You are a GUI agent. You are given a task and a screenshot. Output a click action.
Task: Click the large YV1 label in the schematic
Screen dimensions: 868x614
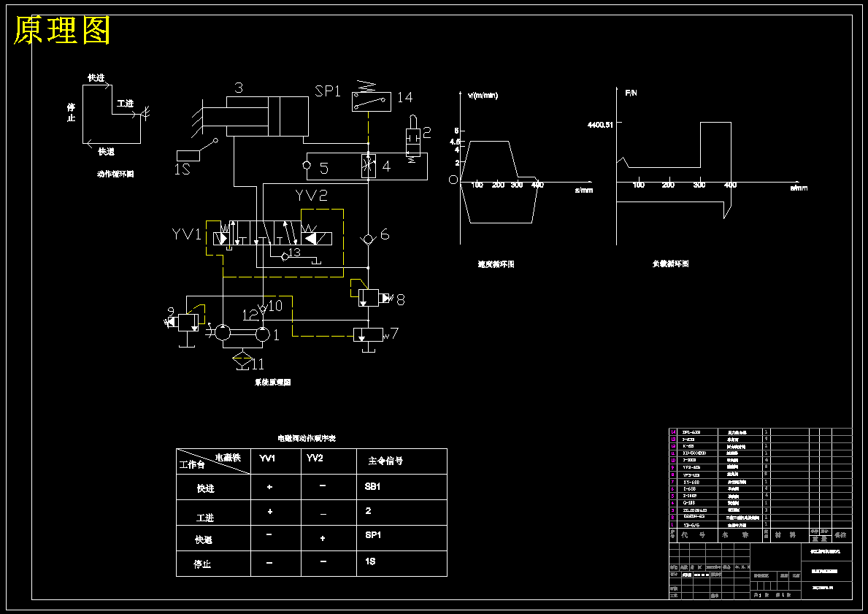coord(187,234)
